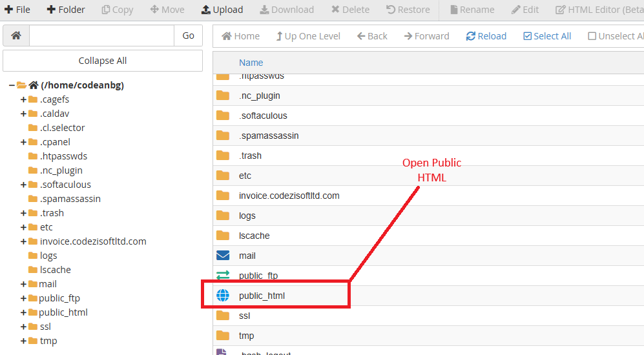Expand the .softaculous tree folder
The height and width of the screenshot is (355, 644).
point(23,185)
